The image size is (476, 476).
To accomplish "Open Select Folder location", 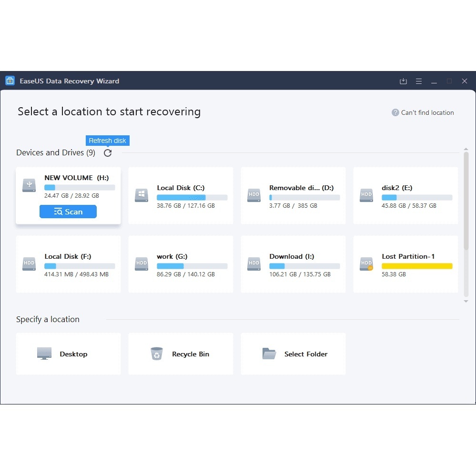I will 269,354.
